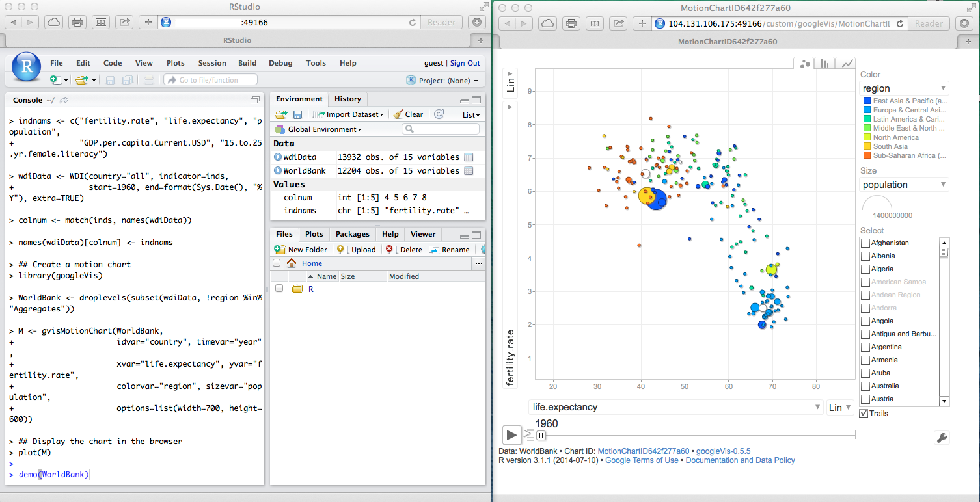The height and width of the screenshot is (502, 980).
Task: Open the Tools menu in RStudio
Action: tap(316, 63)
